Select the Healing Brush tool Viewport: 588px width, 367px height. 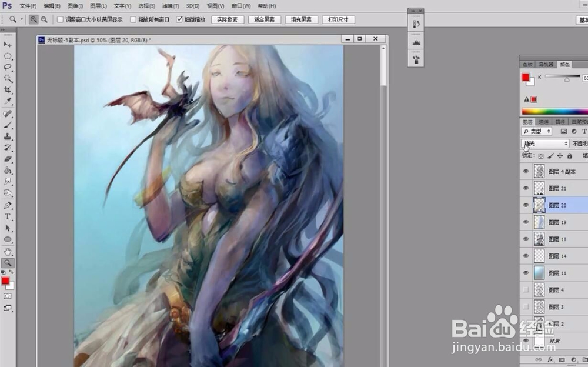[x=8, y=114]
